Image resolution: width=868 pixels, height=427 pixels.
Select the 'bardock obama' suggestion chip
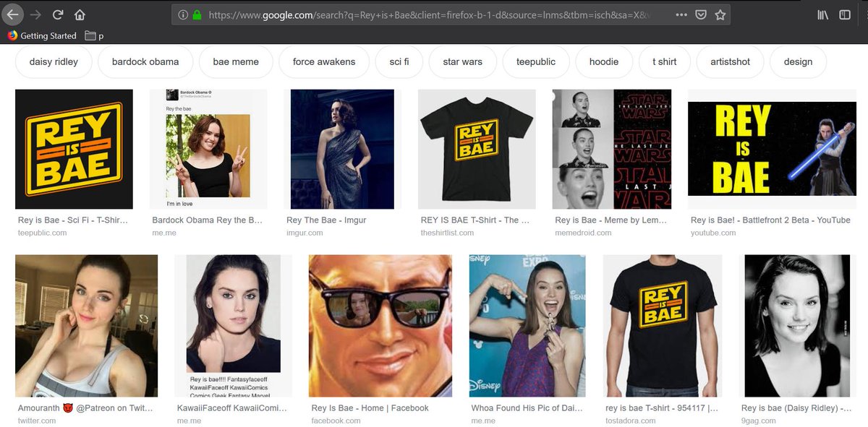[145, 61]
